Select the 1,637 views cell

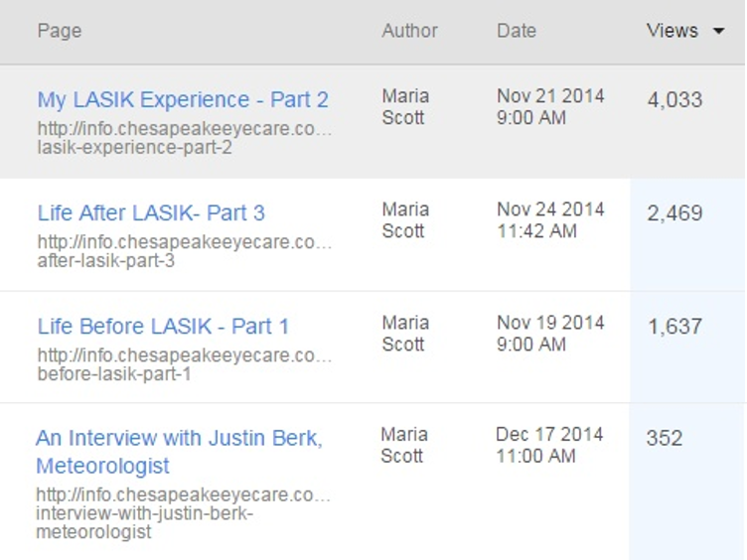(x=674, y=327)
